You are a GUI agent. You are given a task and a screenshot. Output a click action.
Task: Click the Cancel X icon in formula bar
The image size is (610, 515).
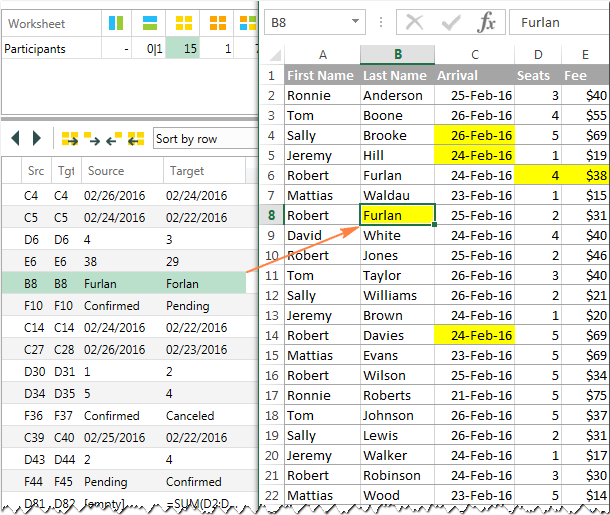pyautogui.click(x=415, y=22)
